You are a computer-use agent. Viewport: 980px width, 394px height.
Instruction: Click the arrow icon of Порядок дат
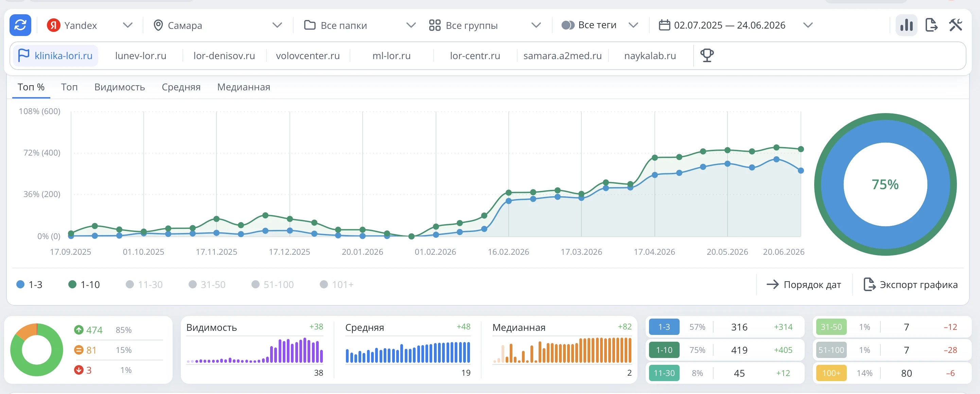(x=773, y=285)
